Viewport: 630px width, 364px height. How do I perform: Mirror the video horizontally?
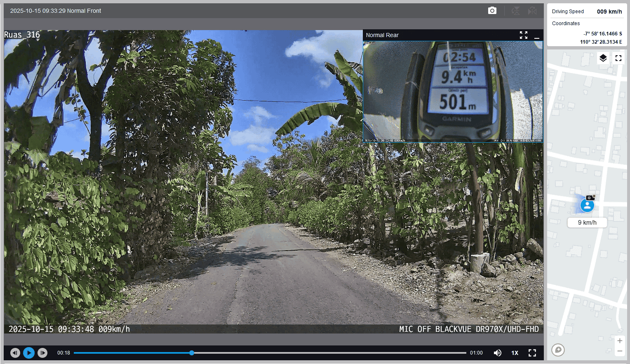pyautogui.click(x=532, y=11)
